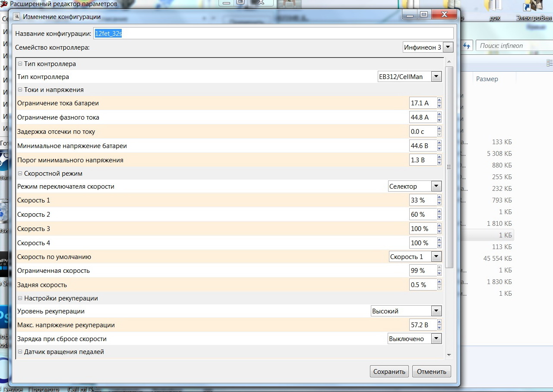Open the Зарядка при сбросе скорости dropdown

436,339
